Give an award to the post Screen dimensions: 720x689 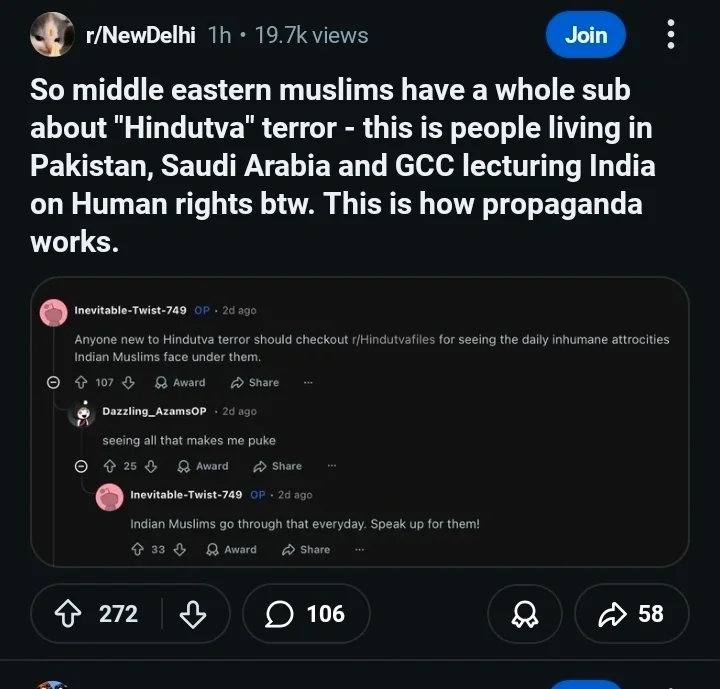525,614
